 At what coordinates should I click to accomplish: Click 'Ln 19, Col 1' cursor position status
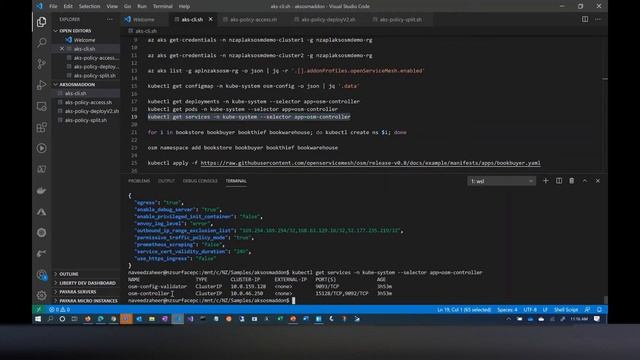[x=464, y=310]
